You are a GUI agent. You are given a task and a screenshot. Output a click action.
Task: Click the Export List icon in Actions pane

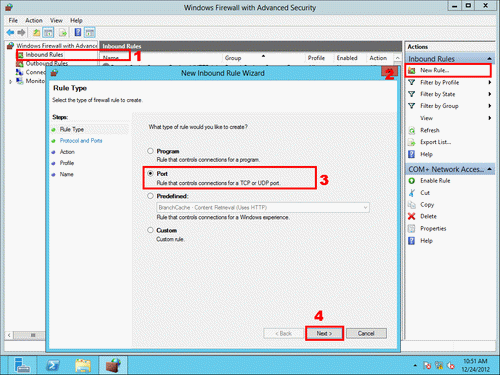click(412, 142)
